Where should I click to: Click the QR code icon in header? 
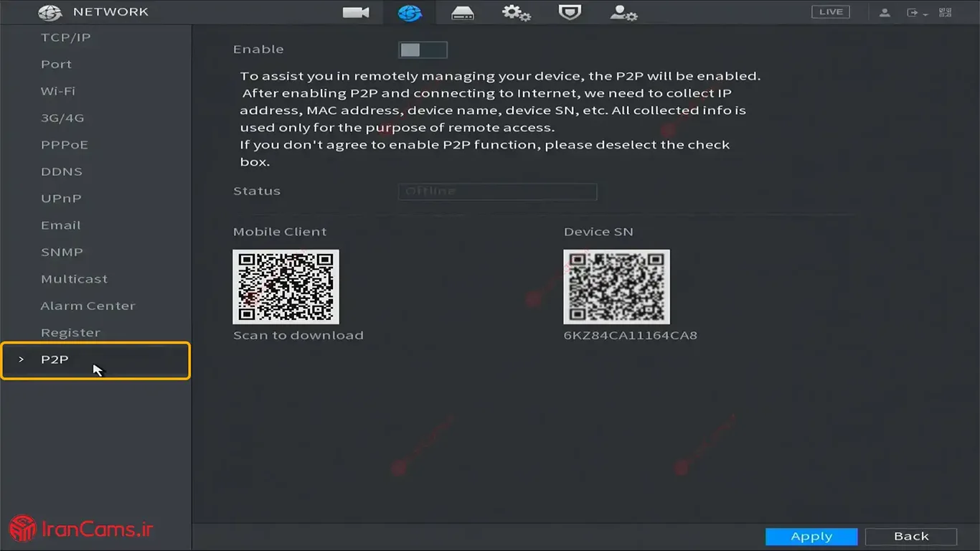click(x=945, y=12)
